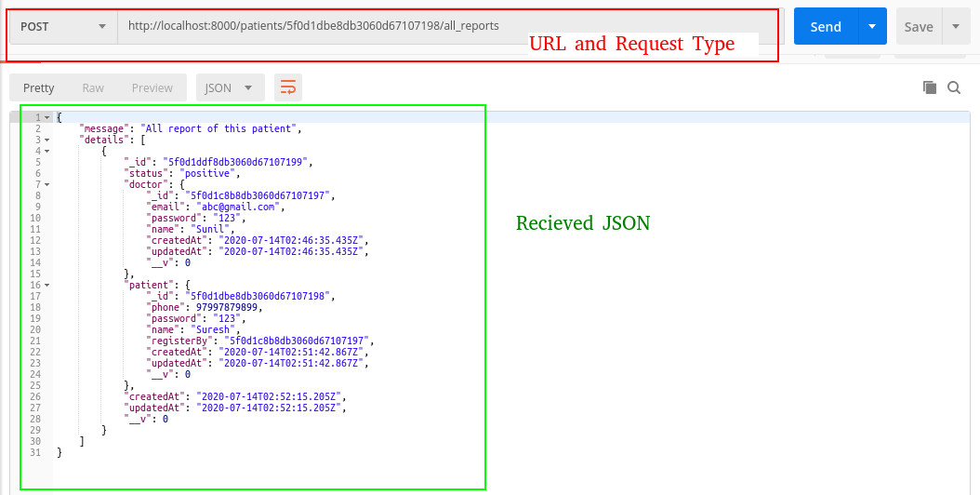Screen dimensions: 980x495
Task: Click the patient _id value on line 17
Action: point(258,296)
